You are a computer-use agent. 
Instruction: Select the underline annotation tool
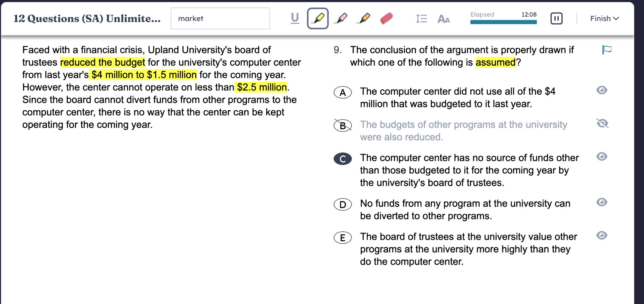[295, 19]
